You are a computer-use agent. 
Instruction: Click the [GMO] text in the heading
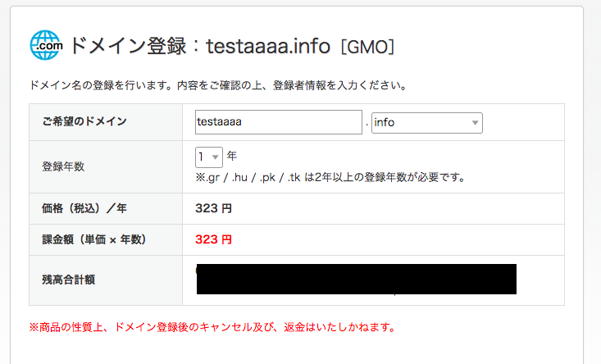tap(367, 47)
